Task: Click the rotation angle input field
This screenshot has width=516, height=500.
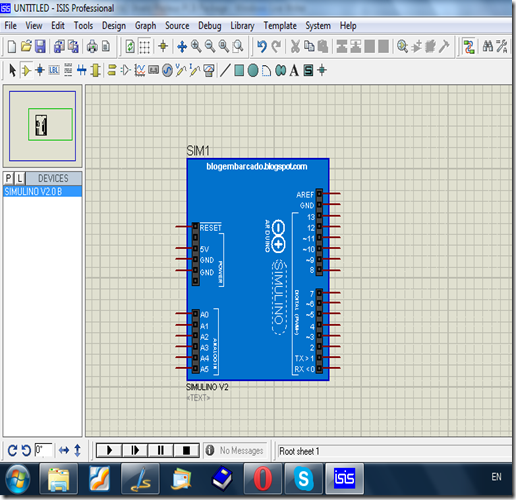Action: click(x=44, y=450)
